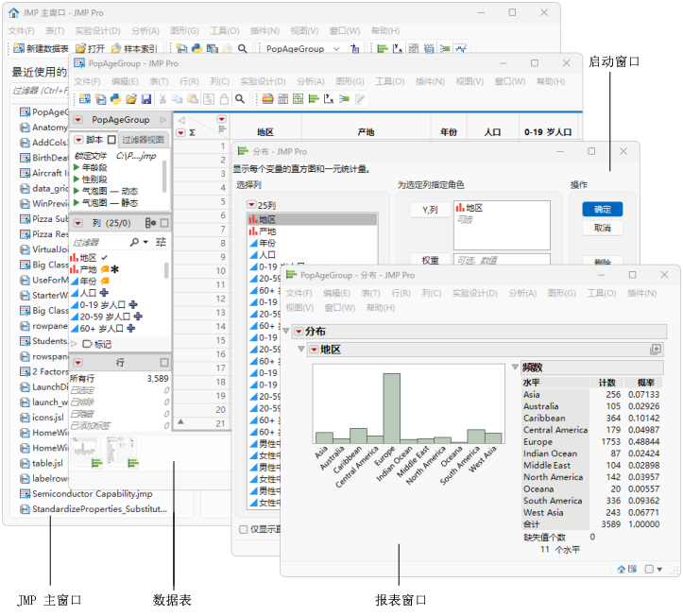The height and width of the screenshot is (616, 683).
Task: Click Caribbean level in frequency table
Action: pyautogui.click(x=544, y=419)
